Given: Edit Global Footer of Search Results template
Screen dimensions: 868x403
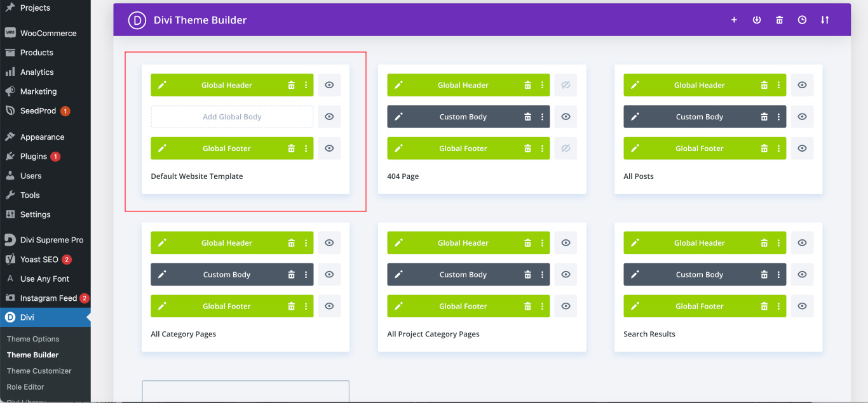Looking at the screenshot, I should 635,307.
